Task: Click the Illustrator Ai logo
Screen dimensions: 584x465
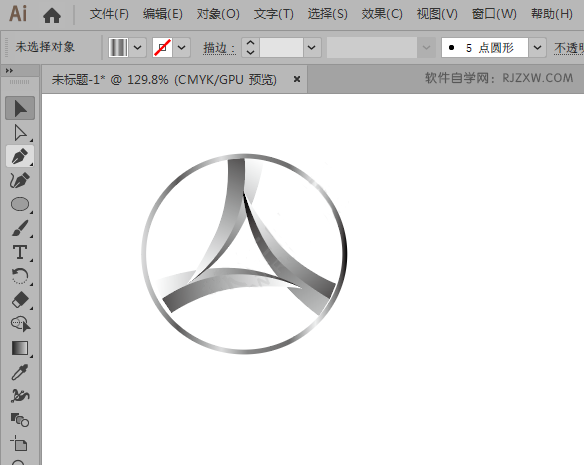Action: pyautogui.click(x=18, y=14)
